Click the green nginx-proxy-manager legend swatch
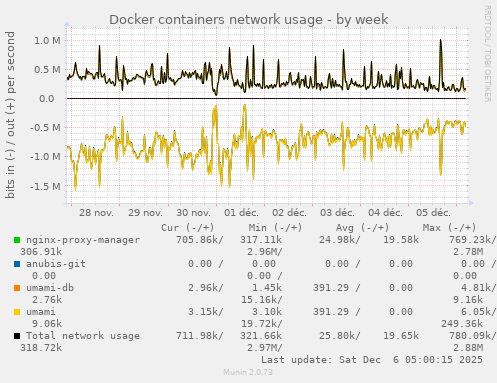The image size is (497, 383). 17,240
